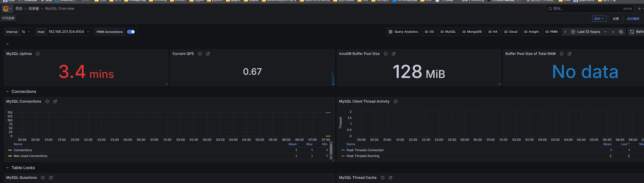Open MySQL Connections panel external link icon
This screenshot has height=183, width=644.
tap(55, 102)
